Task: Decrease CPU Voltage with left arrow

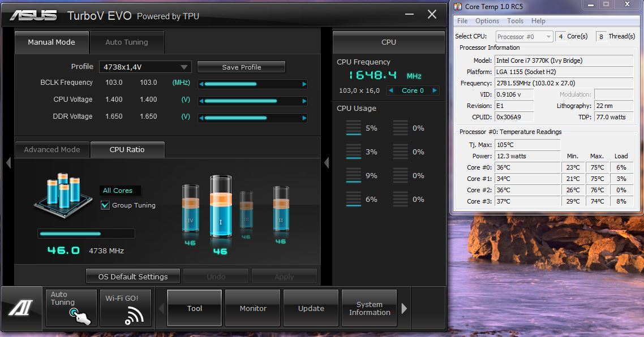Action: (x=201, y=101)
